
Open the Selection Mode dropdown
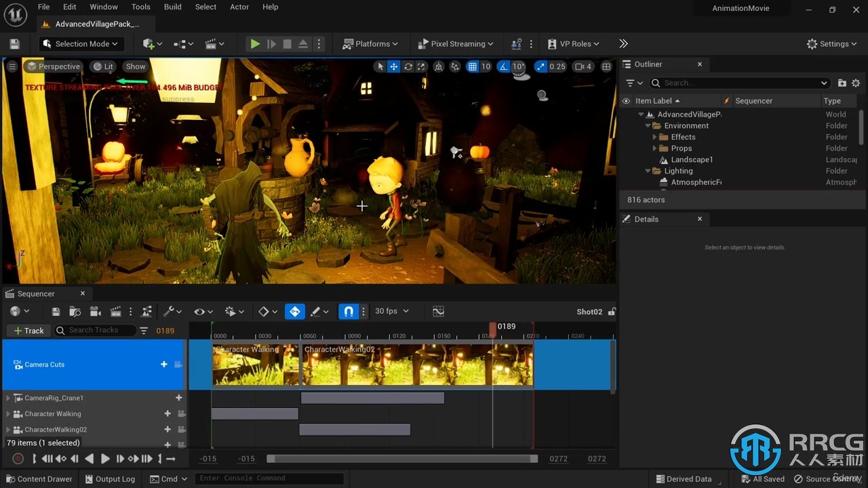(x=80, y=44)
